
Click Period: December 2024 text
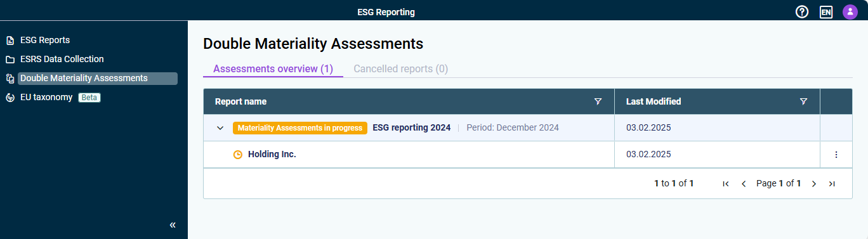[513, 127]
